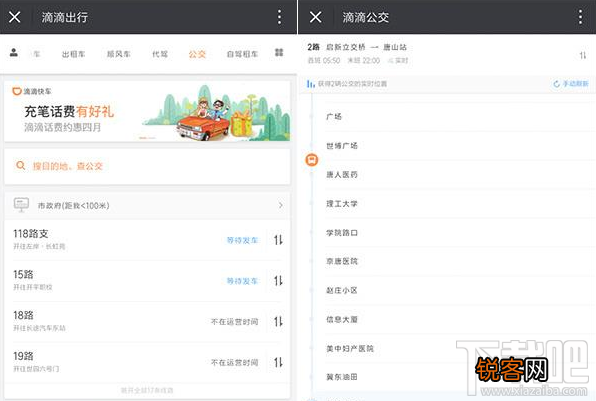Select the 唐人医药 stop
Viewport: 596px width, 401px height.
point(342,174)
